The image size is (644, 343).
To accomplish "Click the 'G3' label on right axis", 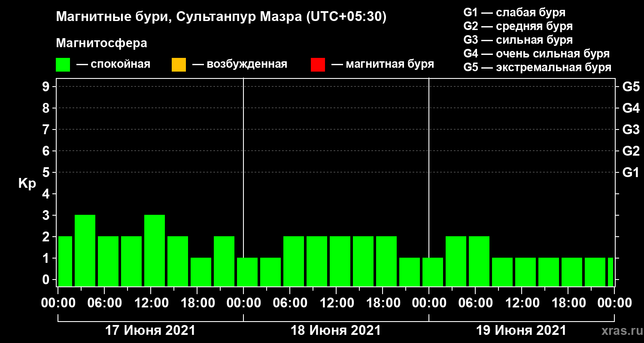I will click(x=631, y=129).
